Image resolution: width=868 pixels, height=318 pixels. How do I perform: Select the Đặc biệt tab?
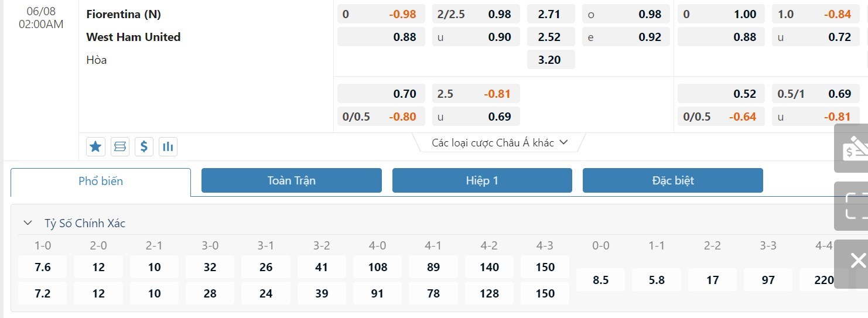click(672, 180)
